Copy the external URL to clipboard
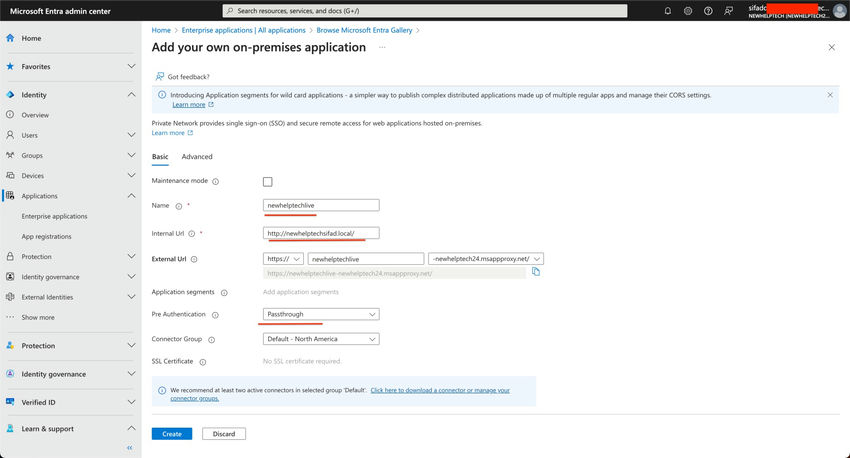 pos(536,271)
